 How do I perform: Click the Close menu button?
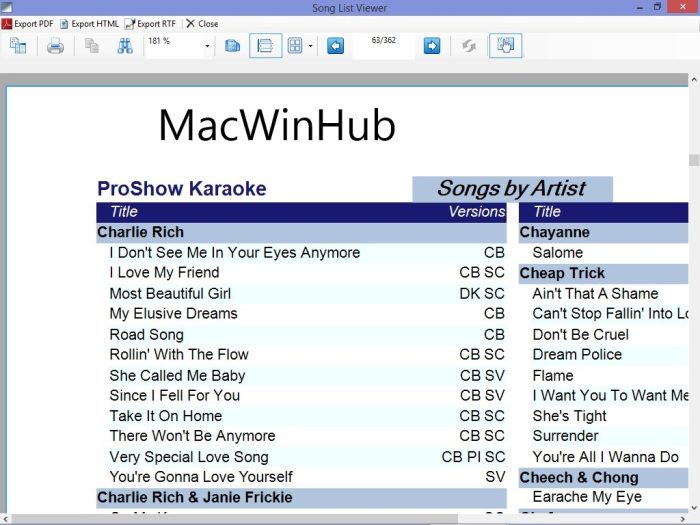pyautogui.click(x=202, y=24)
